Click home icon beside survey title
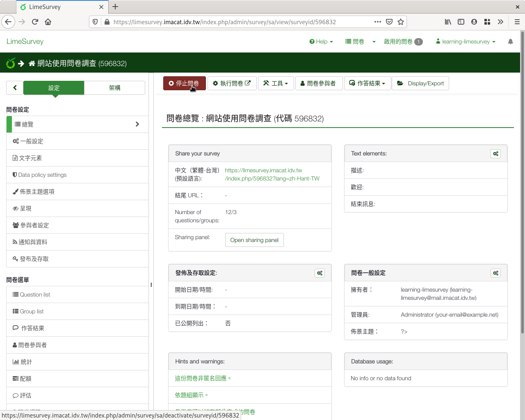The image size is (525, 420). point(32,64)
